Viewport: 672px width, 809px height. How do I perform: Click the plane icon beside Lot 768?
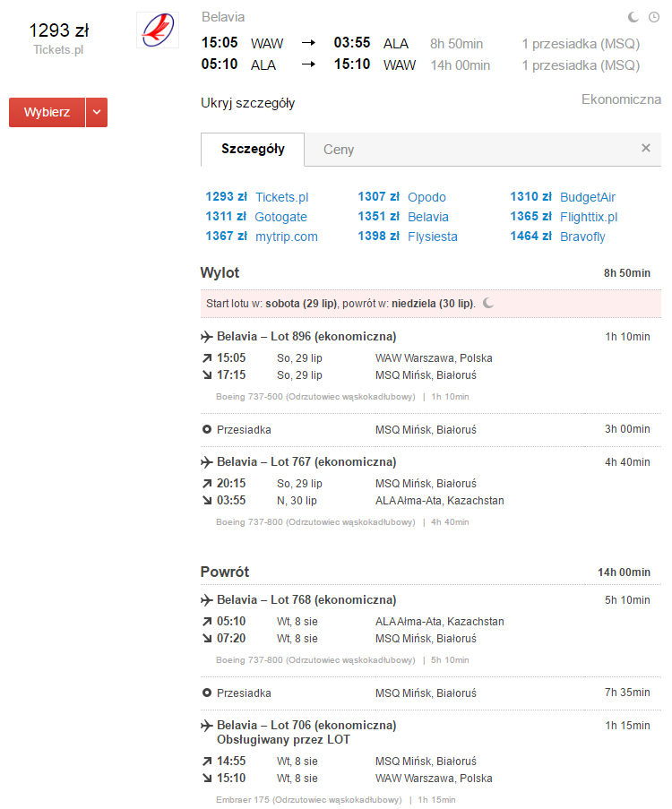coord(206,600)
